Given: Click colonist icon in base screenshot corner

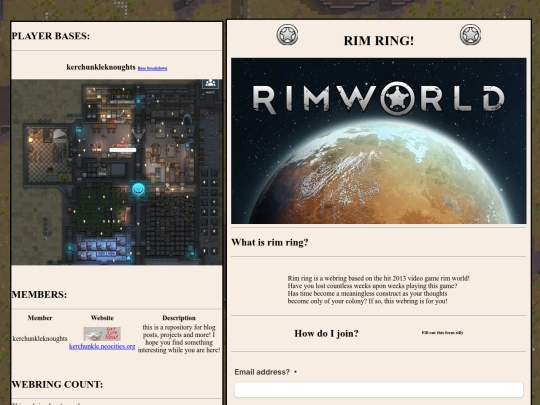Looking at the screenshot, I should [210, 83].
